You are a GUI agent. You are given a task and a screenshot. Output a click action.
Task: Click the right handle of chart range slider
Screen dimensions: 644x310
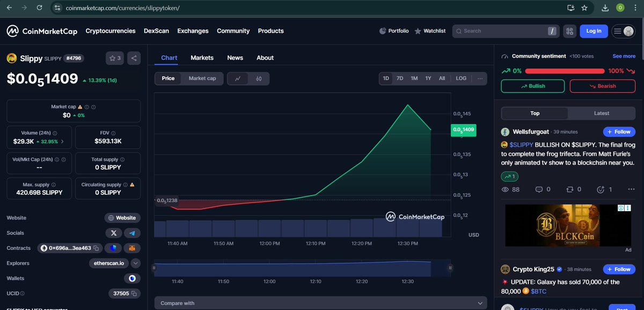pyautogui.click(x=450, y=268)
